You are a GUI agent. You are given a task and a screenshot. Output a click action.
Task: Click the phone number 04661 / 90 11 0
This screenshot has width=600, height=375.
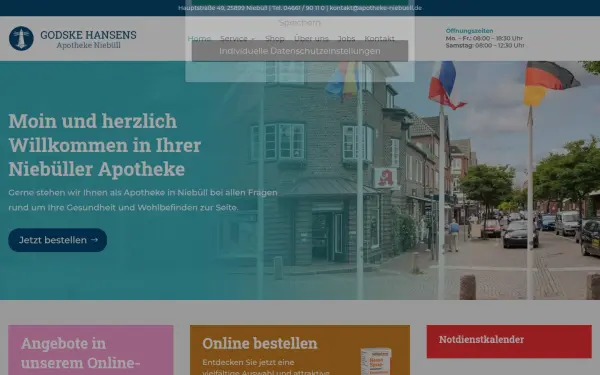click(x=304, y=8)
